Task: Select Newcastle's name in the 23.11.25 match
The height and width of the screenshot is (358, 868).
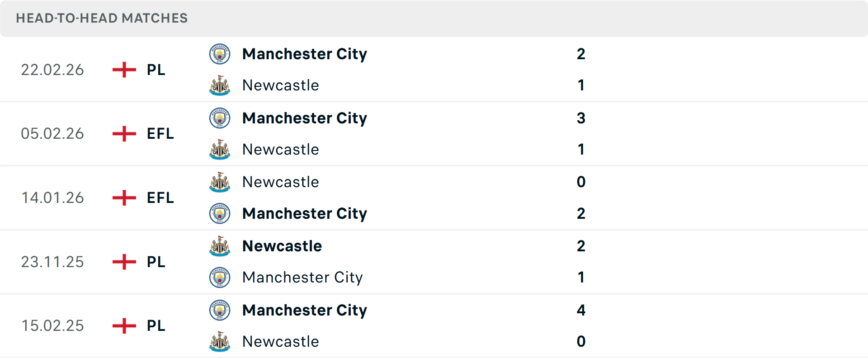Action: click(282, 246)
